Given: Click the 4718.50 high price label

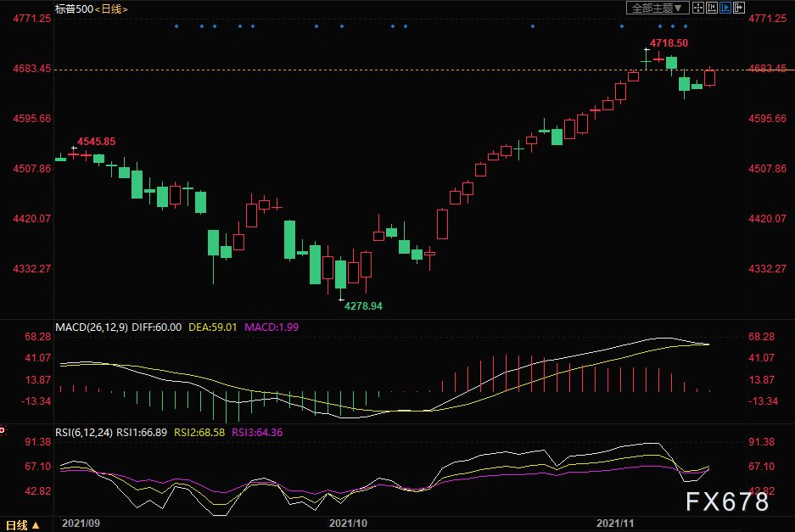Looking at the screenshot, I should point(669,43).
